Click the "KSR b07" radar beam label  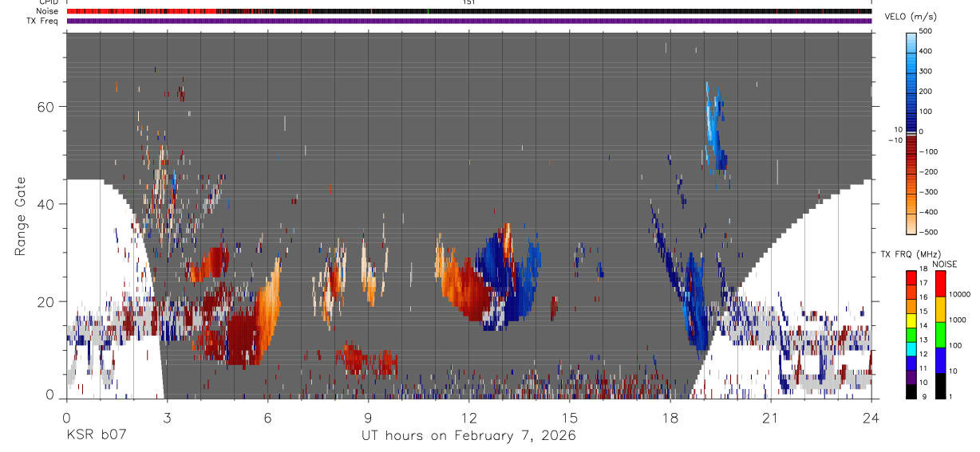[95, 435]
